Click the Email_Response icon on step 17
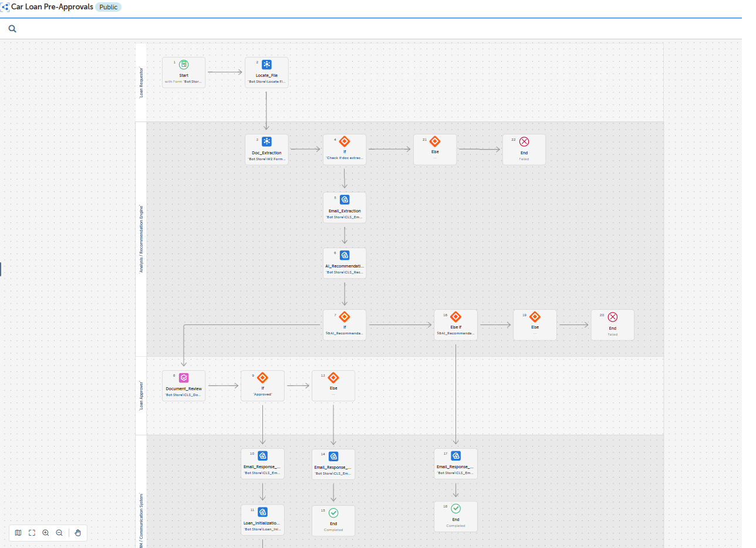Viewport: 756px width, 548px height. point(455,456)
